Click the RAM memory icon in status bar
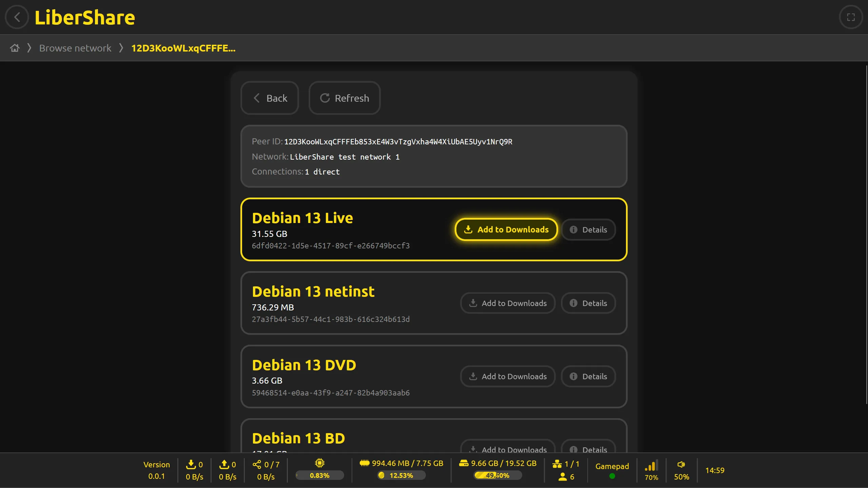Screen dimensions: 868x488 tap(364, 463)
